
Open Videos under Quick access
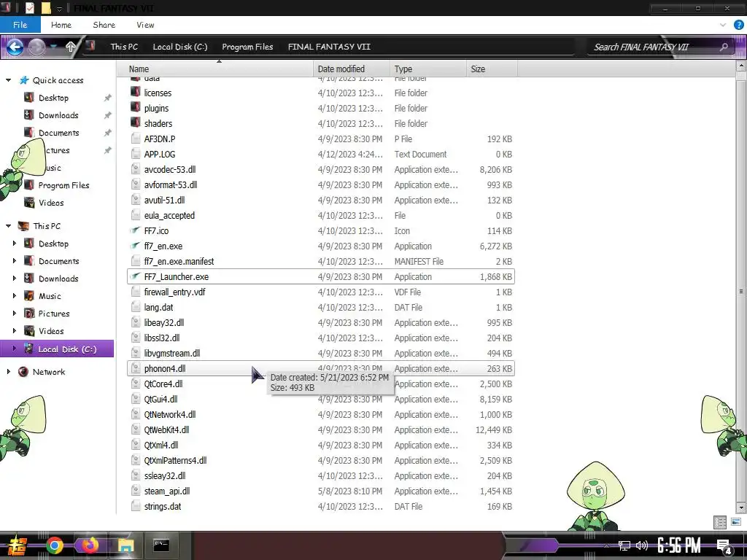(x=51, y=203)
